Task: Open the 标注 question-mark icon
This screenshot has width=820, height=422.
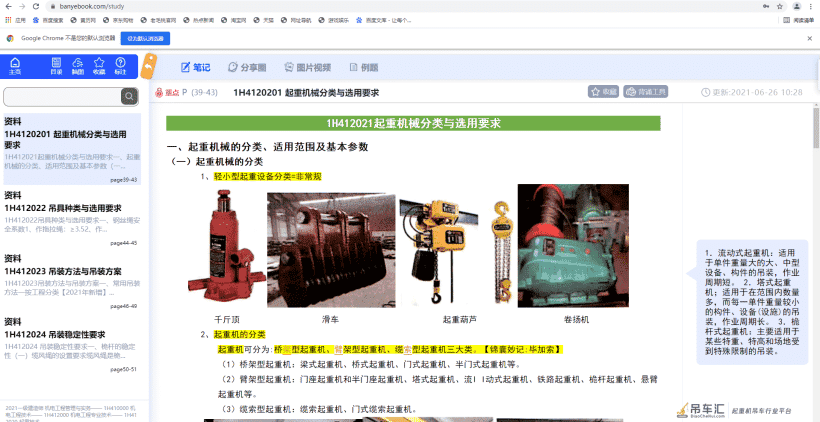Action: coord(120,66)
